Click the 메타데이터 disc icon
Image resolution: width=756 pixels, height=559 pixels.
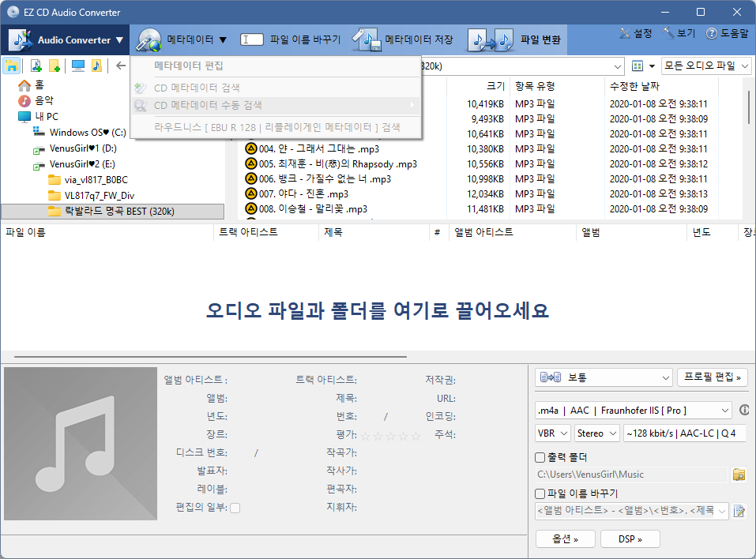click(149, 40)
